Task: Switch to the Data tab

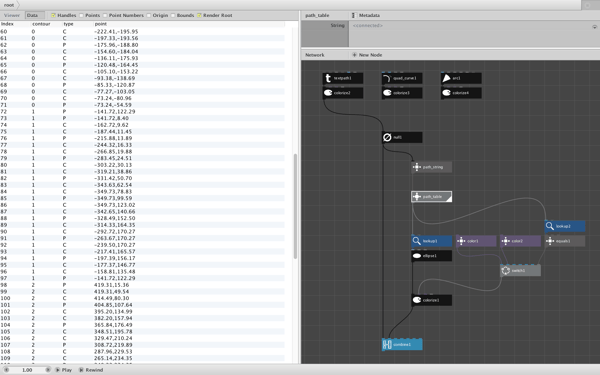Action: [x=34, y=15]
